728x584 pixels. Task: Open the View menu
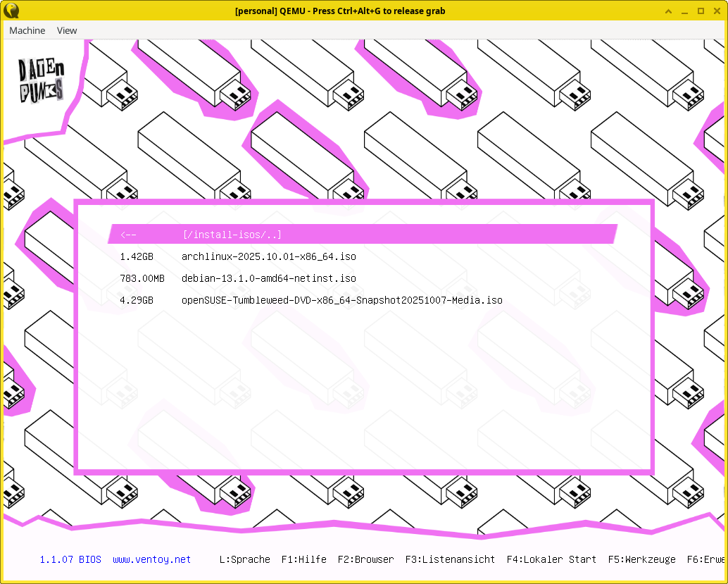pos(67,30)
